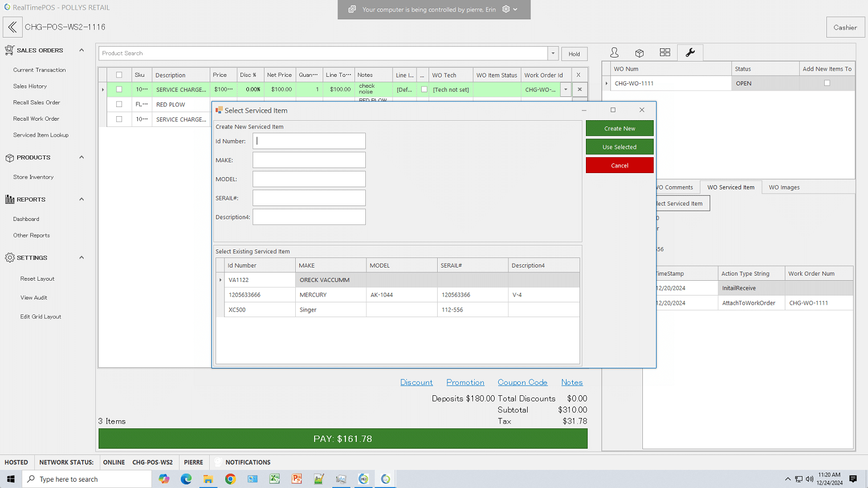Toggle the select-all checkbox in grid header
The image size is (868, 488).
(119, 75)
